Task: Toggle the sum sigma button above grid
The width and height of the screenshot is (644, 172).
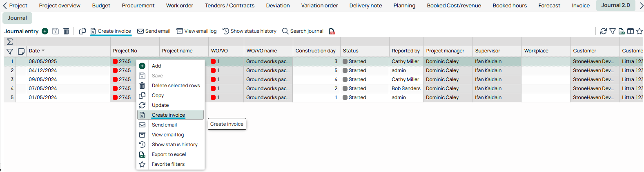Action: click(10, 42)
